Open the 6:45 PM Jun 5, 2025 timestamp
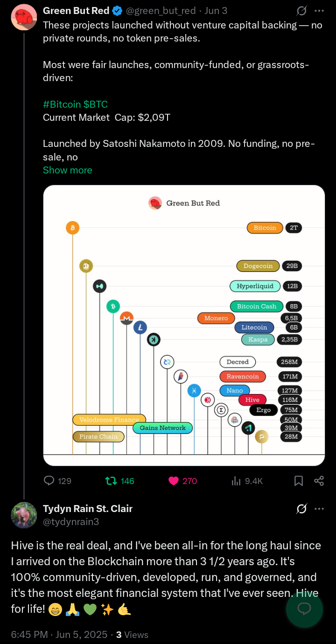The width and height of the screenshot is (336, 644). (59, 635)
